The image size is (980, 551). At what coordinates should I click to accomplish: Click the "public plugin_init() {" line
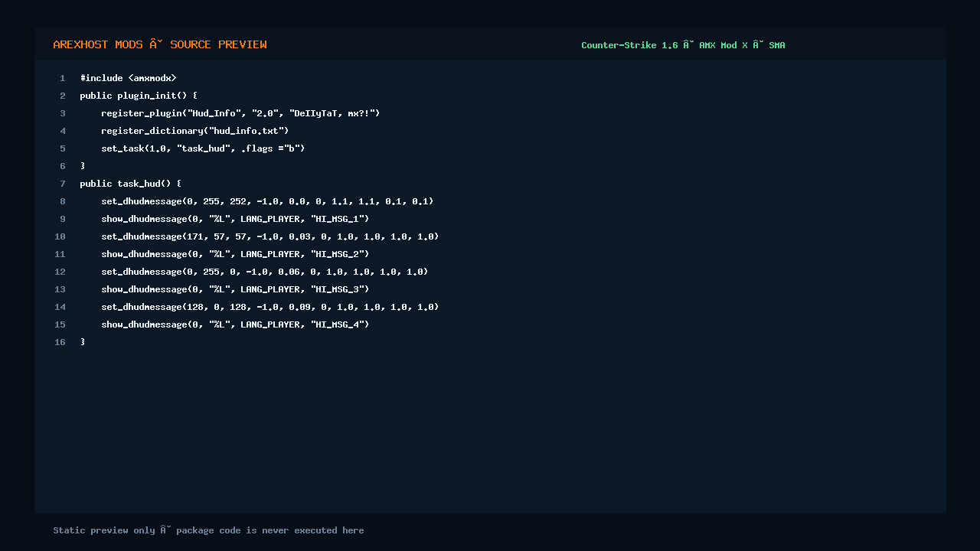coord(139,96)
